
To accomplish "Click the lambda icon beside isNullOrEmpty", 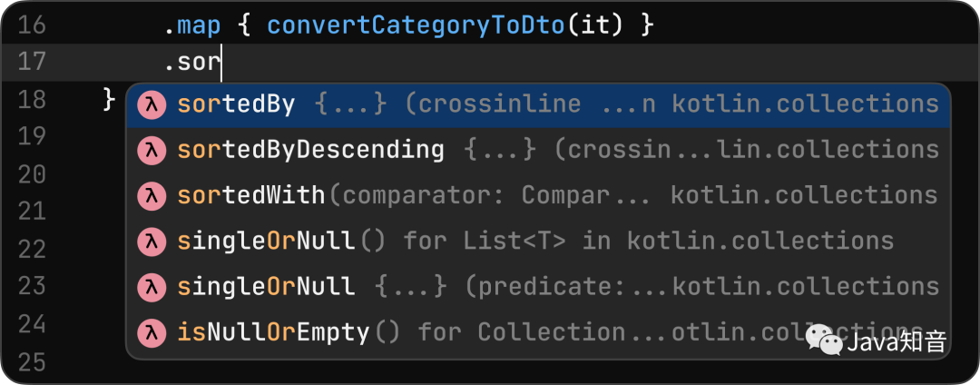I will pos(151,332).
